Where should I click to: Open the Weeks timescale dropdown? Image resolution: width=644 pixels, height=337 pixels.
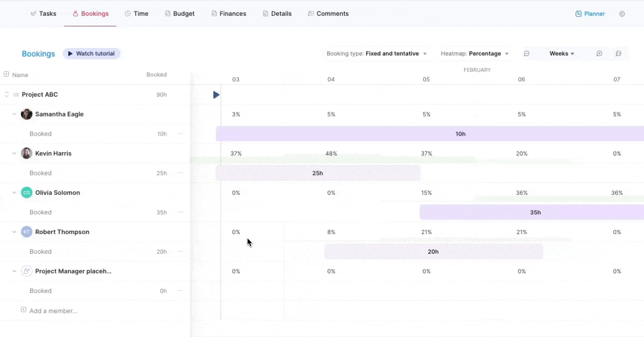click(562, 54)
